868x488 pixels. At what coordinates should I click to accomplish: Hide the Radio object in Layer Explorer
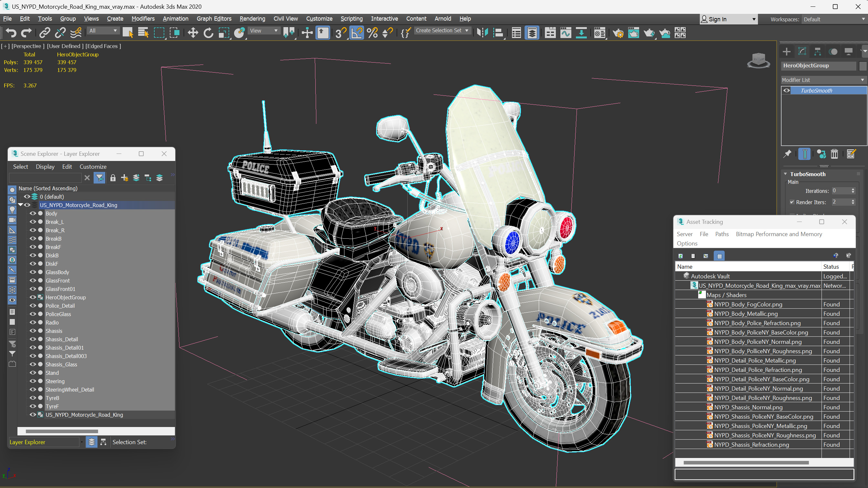point(33,322)
